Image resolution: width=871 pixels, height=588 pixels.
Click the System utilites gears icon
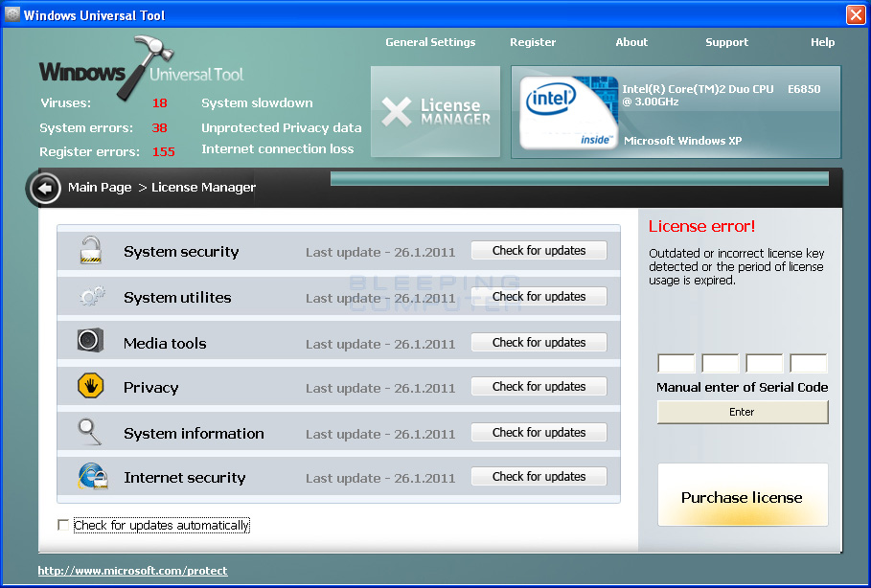tap(90, 297)
